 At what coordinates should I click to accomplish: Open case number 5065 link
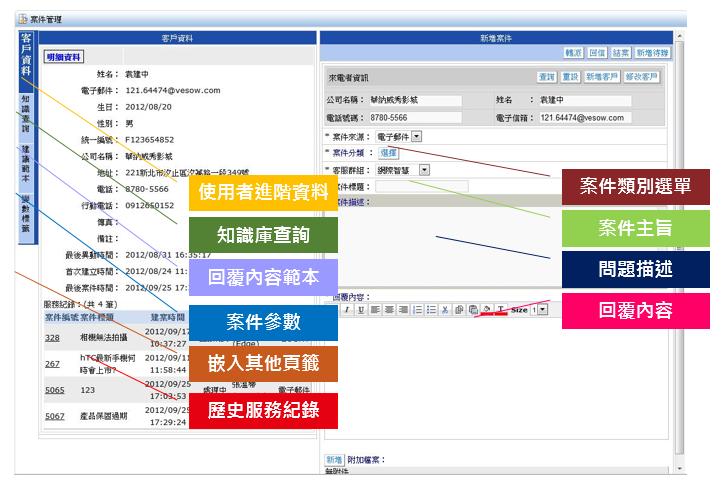click(54, 390)
